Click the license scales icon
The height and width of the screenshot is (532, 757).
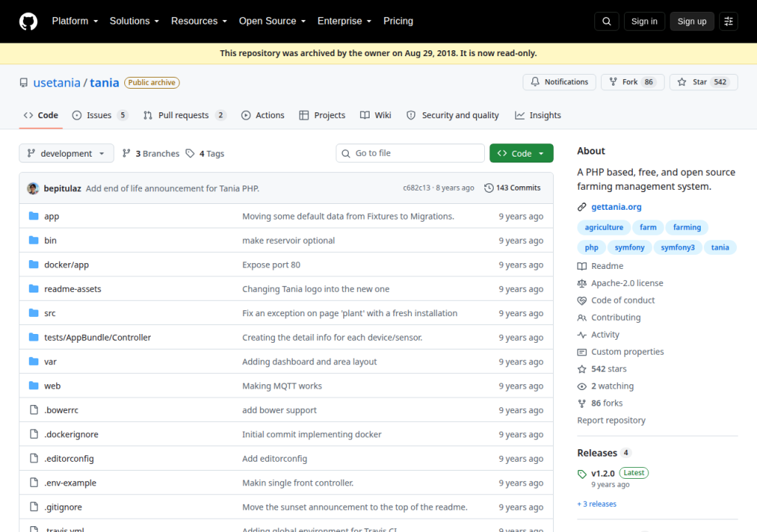point(582,284)
